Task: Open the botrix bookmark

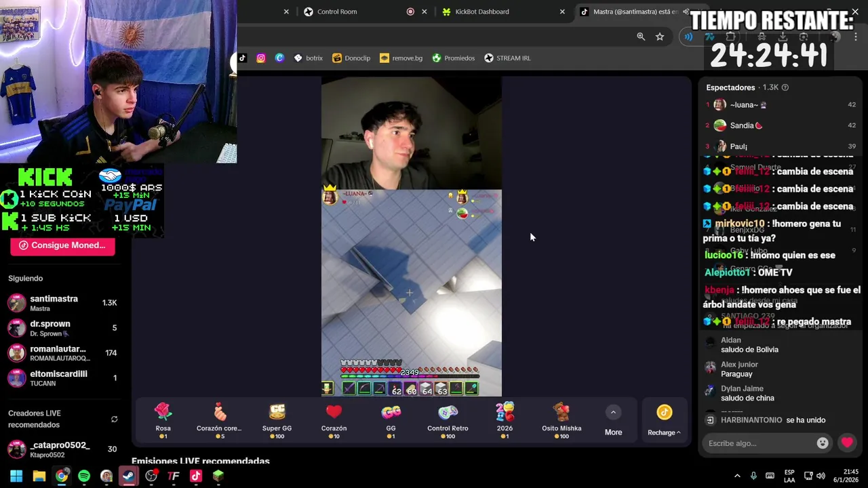Action: tap(308, 58)
